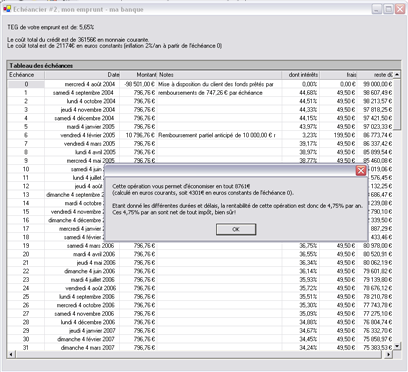The image size is (408, 372).
Task: Select date lundi 4 avril 2005
Action: (x=95, y=152)
